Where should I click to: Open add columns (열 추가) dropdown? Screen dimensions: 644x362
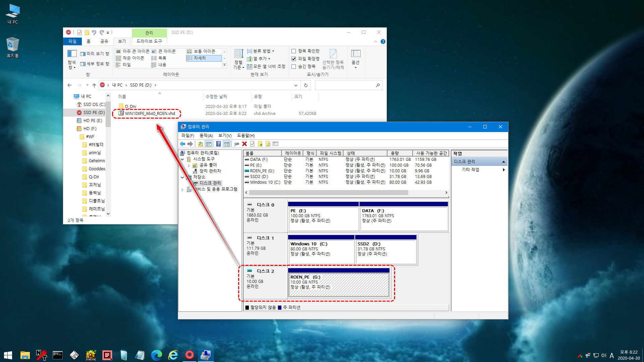(x=259, y=59)
